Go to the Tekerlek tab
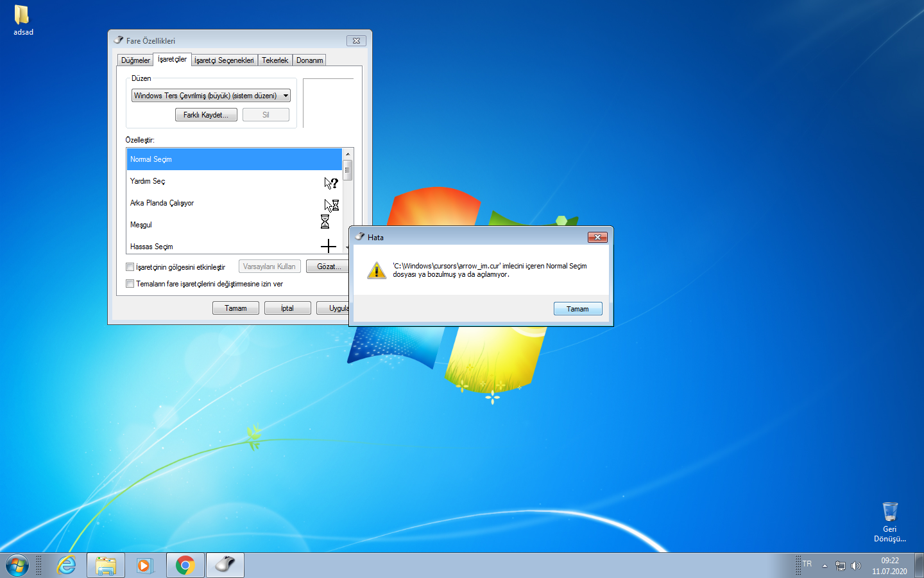Viewport: 924px width, 578px height. 275,60
